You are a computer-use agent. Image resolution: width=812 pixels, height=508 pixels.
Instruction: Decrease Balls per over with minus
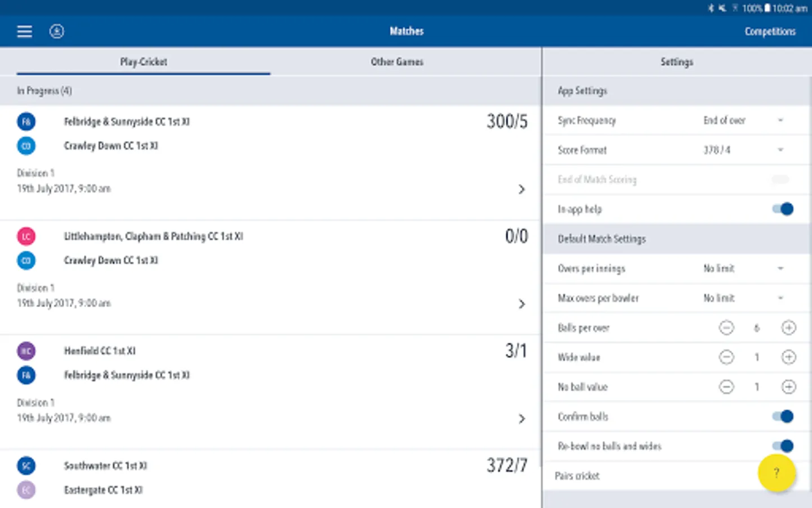[x=726, y=328]
